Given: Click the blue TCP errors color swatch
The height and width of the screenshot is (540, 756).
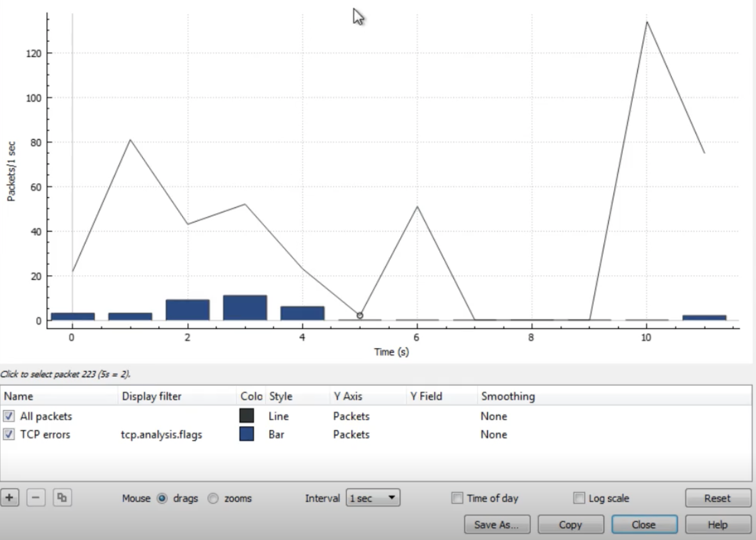Looking at the screenshot, I should point(246,434).
